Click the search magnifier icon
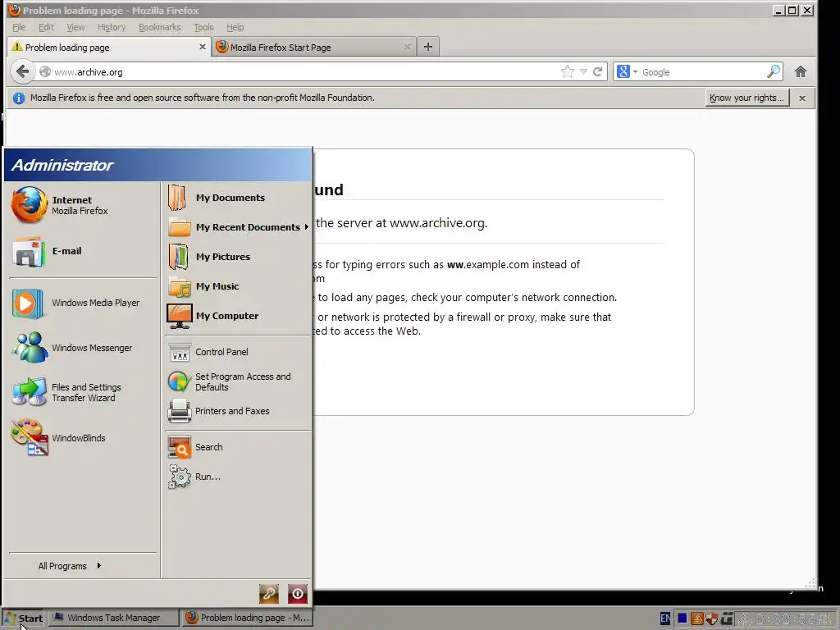The image size is (840, 630). [774, 72]
